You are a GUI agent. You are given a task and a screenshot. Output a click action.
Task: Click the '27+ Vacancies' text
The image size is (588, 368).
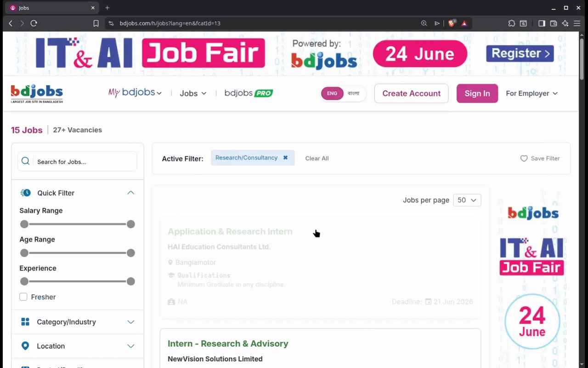(78, 130)
